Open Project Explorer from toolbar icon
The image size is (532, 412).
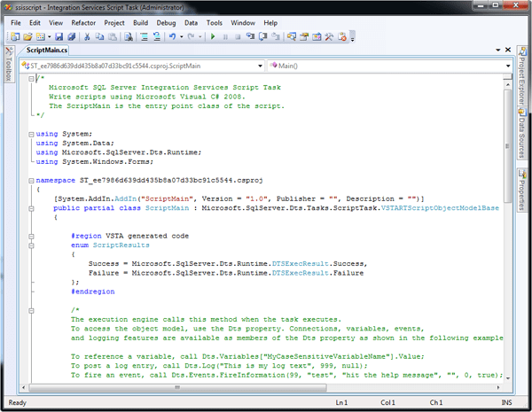292,36
